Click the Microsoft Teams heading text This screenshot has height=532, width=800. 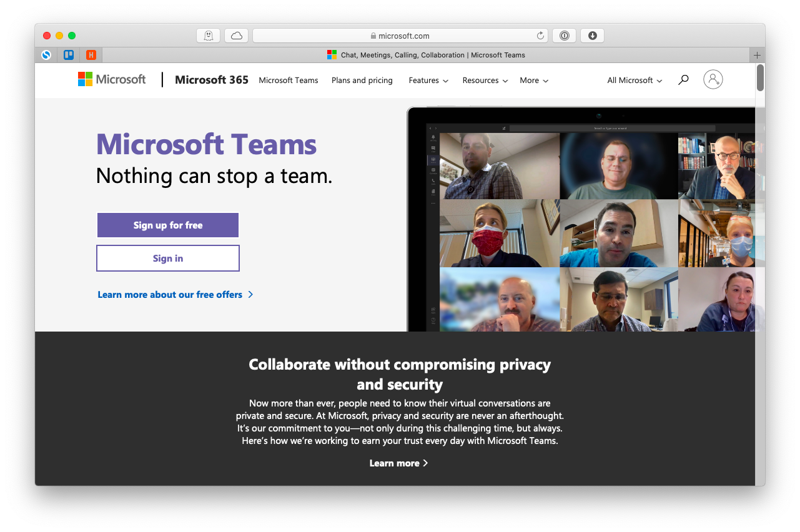[x=206, y=145]
